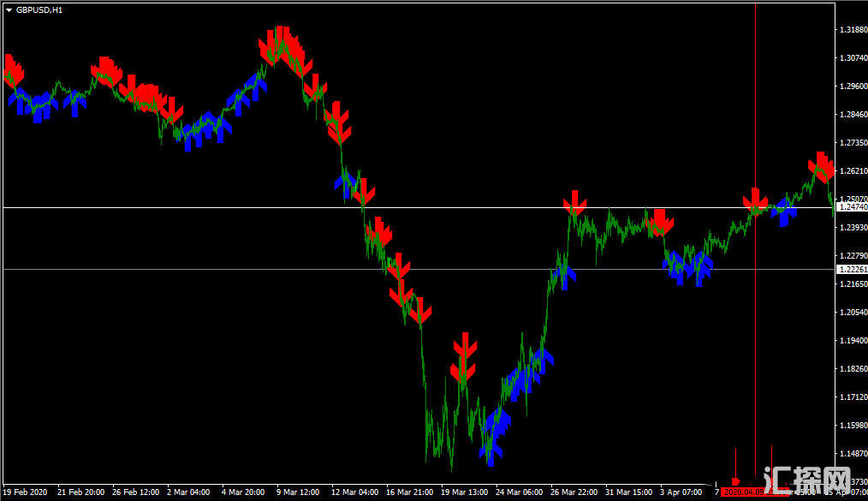Click the 24 Mar 06:00 time label
Screen dimensions: 868x501
(x=520, y=492)
